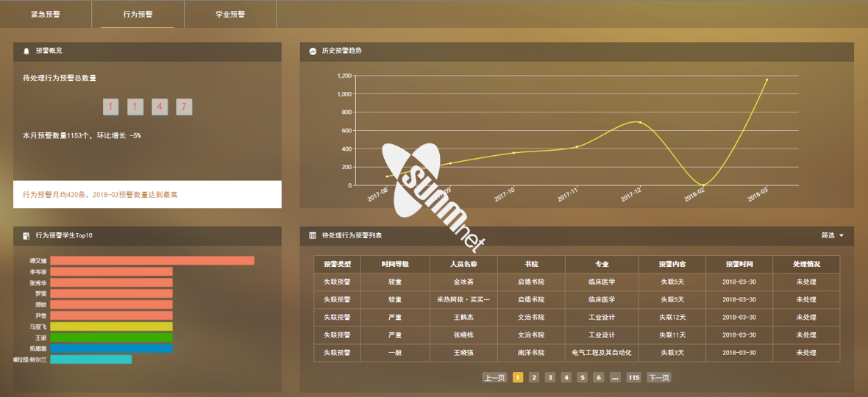
Task: Go to the 下一页 next page
Action: tap(658, 378)
